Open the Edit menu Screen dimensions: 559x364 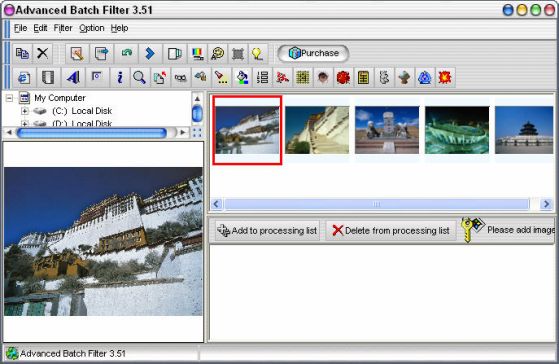point(40,28)
